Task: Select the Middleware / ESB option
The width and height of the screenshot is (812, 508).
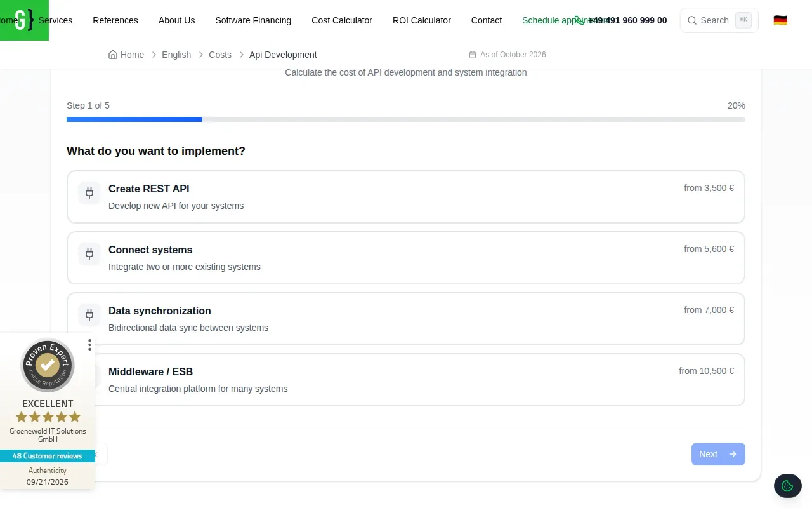Action: (406, 380)
